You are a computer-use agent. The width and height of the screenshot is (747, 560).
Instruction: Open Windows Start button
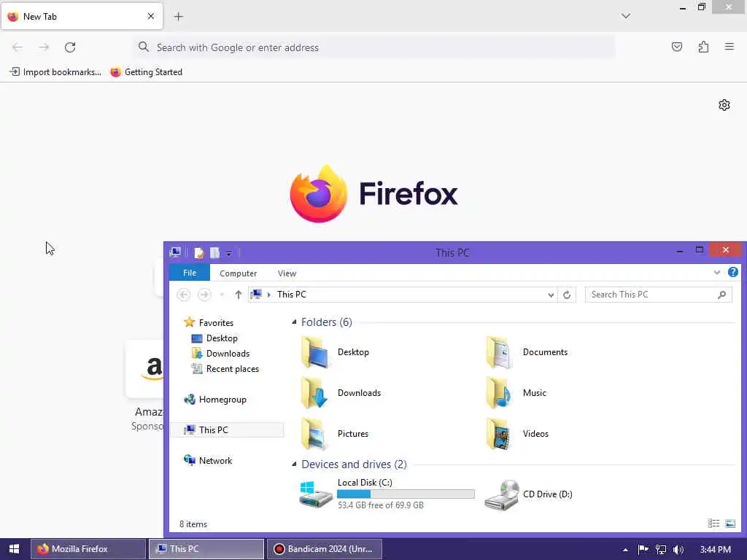(14, 549)
